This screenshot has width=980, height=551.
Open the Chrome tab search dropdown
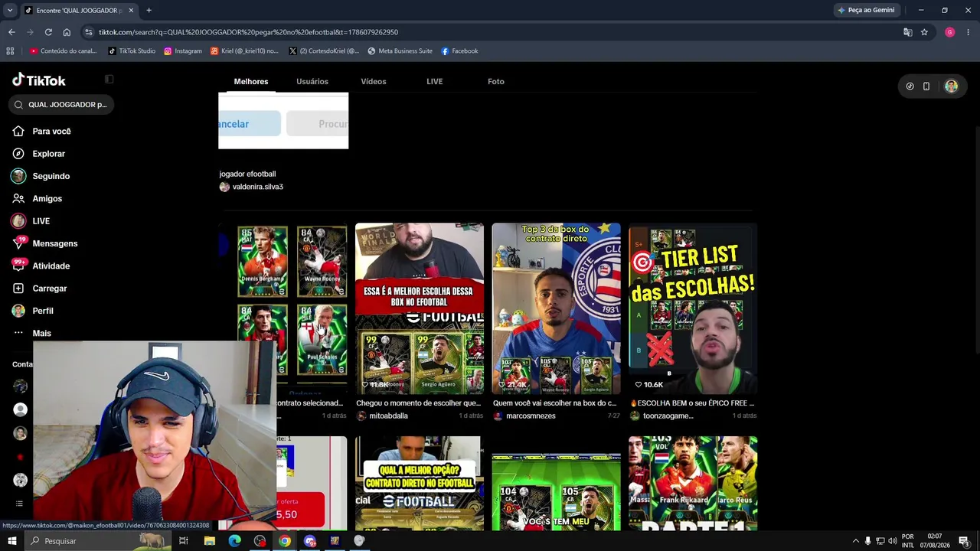point(10,11)
